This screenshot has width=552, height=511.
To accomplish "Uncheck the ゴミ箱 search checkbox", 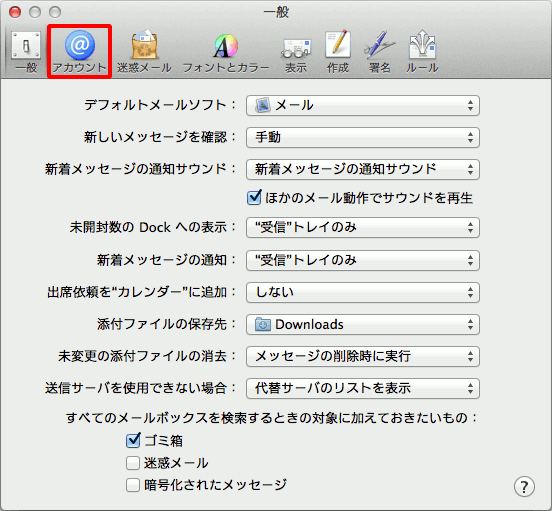I will 133,440.
